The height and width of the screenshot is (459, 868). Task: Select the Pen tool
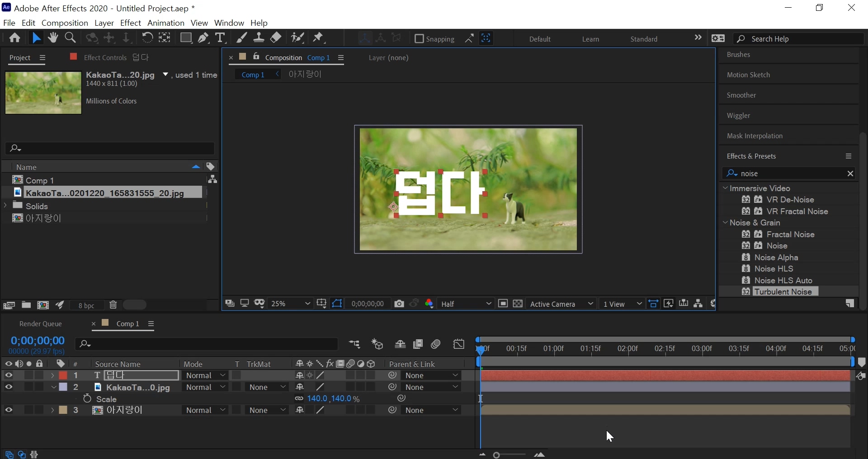203,38
